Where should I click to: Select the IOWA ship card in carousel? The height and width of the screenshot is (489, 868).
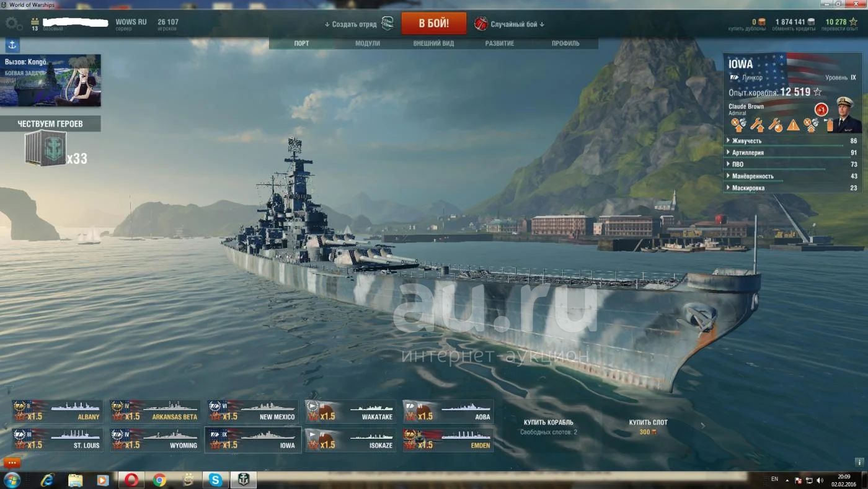tap(253, 439)
